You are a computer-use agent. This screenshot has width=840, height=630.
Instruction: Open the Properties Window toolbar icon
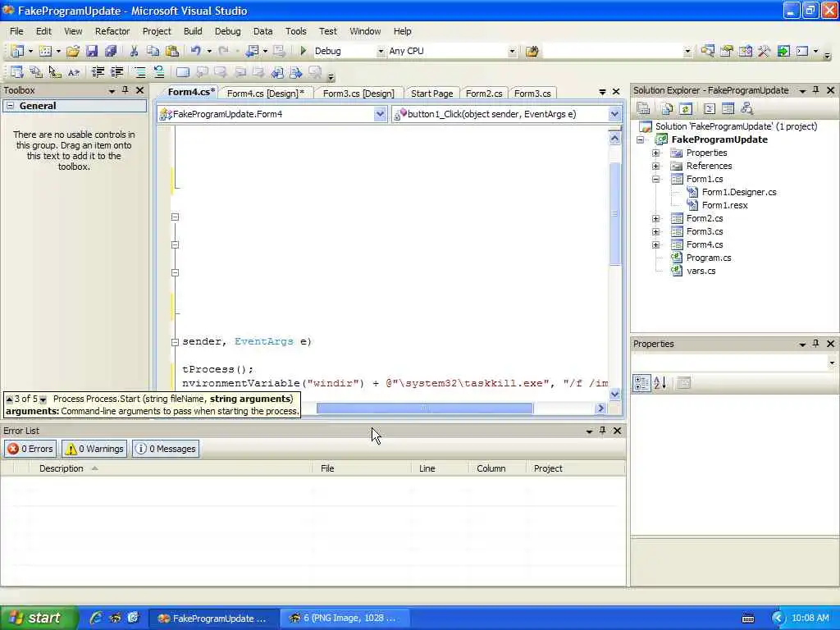tap(727, 52)
